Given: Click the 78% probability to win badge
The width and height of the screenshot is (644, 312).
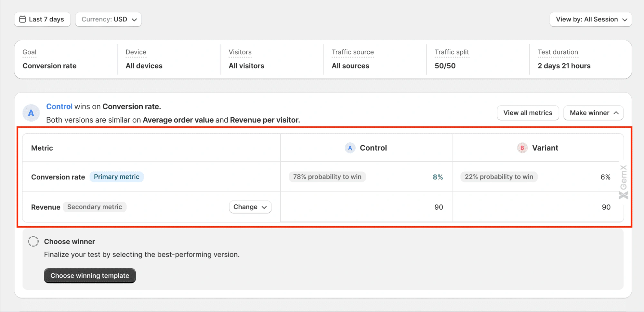Looking at the screenshot, I should [x=327, y=177].
